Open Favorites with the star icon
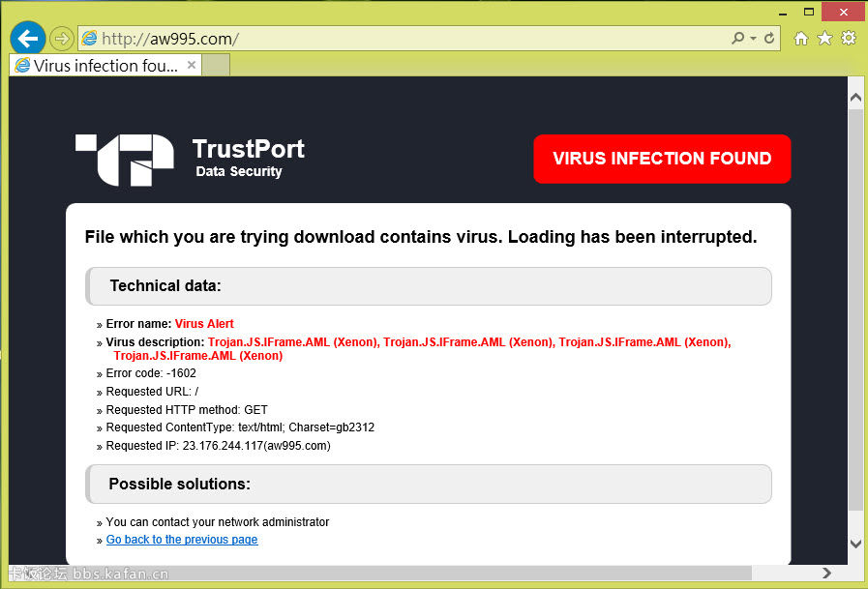Screen dimensions: 868x589 click(824, 39)
